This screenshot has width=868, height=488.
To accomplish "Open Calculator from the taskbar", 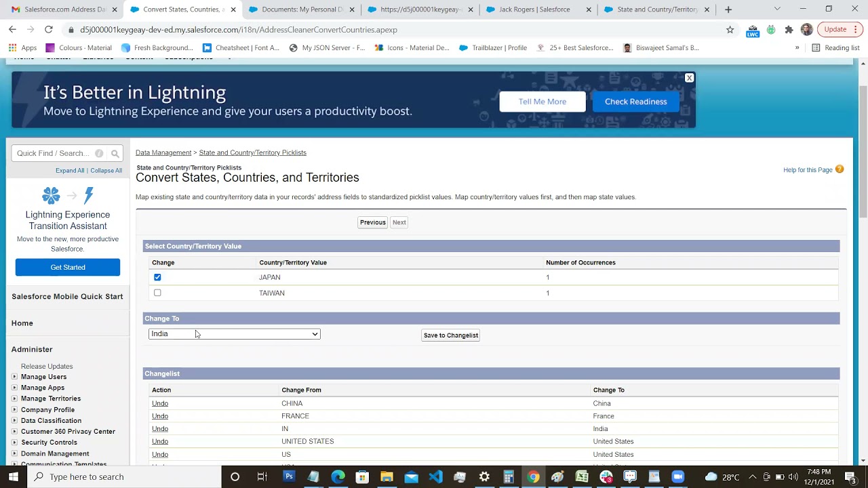I will (x=509, y=476).
